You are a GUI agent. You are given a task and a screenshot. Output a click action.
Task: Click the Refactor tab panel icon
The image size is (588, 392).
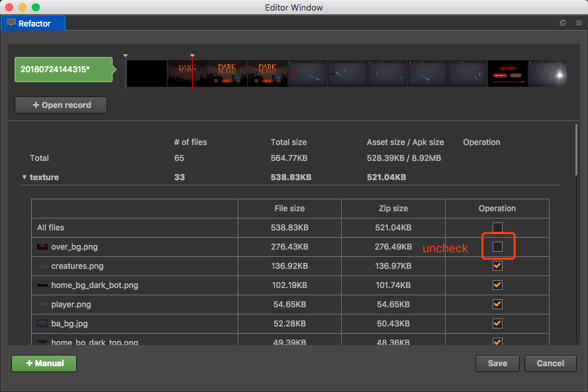pos(11,23)
